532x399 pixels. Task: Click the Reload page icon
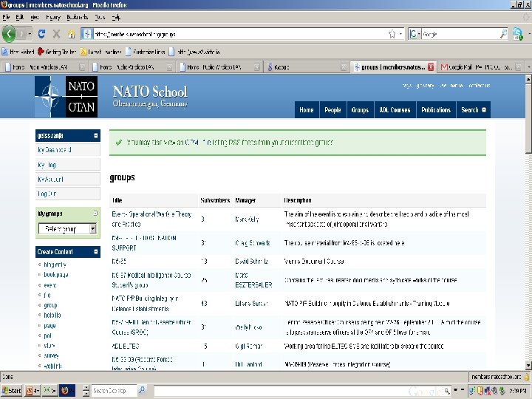tap(41, 33)
